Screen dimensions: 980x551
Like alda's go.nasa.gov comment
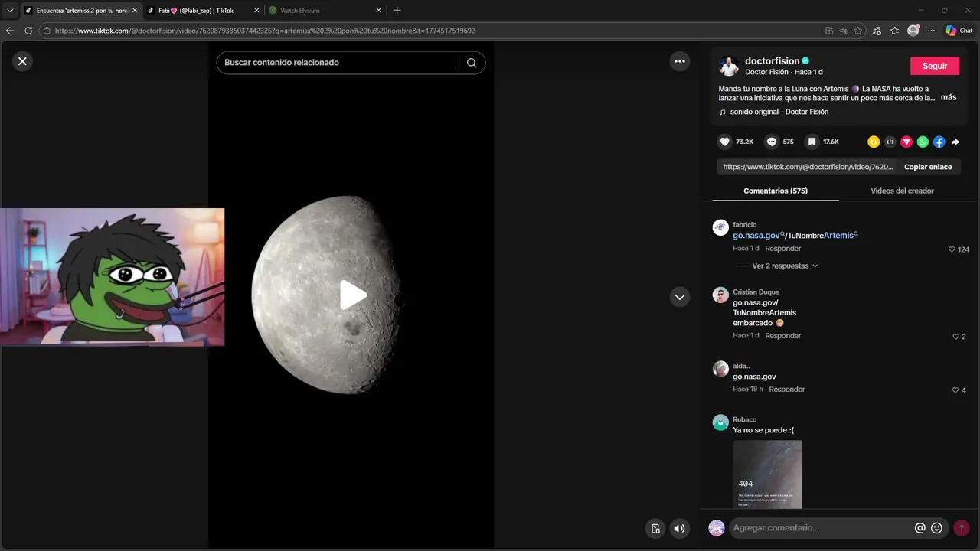coord(955,390)
